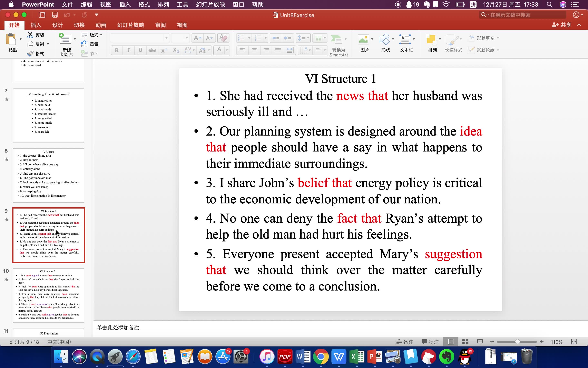Expand the Layout (版式) dropdown
588x368 pixels.
click(x=101, y=35)
